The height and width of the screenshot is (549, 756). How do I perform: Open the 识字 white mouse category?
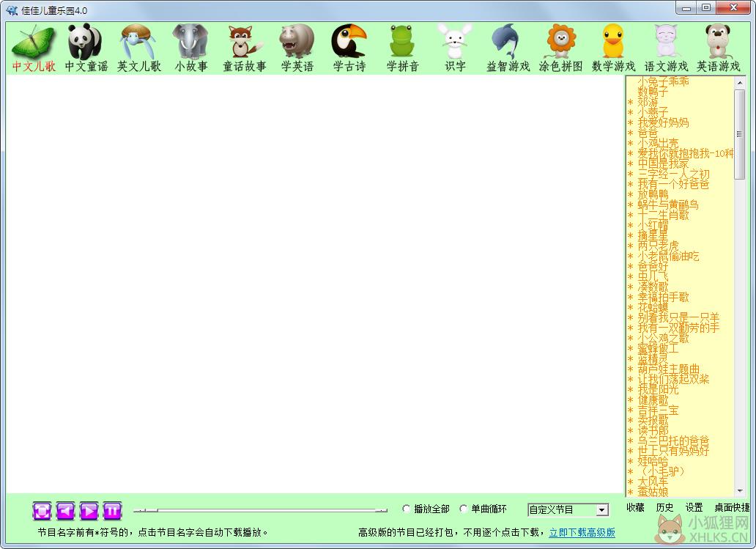(455, 48)
